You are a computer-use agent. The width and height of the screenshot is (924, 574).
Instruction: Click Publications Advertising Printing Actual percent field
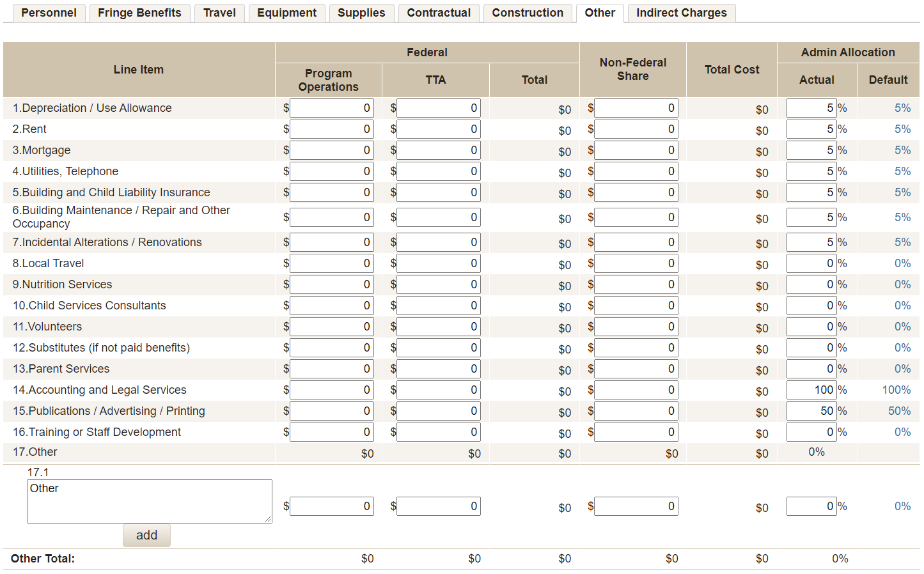tap(811, 411)
